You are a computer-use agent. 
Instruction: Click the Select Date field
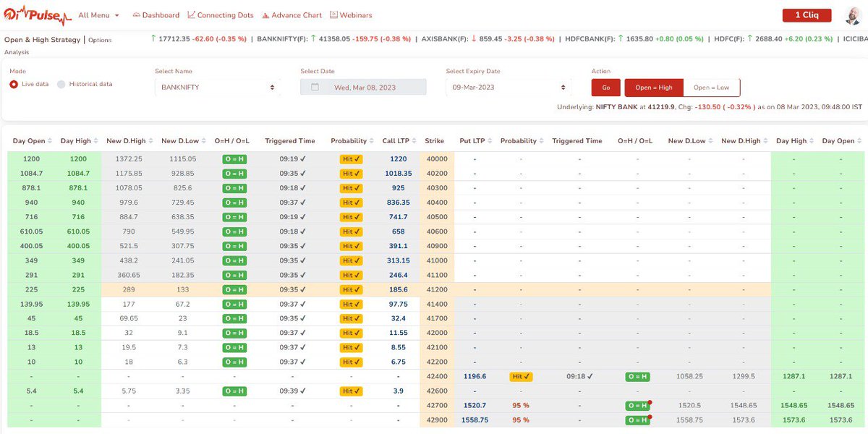pyautogui.click(x=363, y=87)
